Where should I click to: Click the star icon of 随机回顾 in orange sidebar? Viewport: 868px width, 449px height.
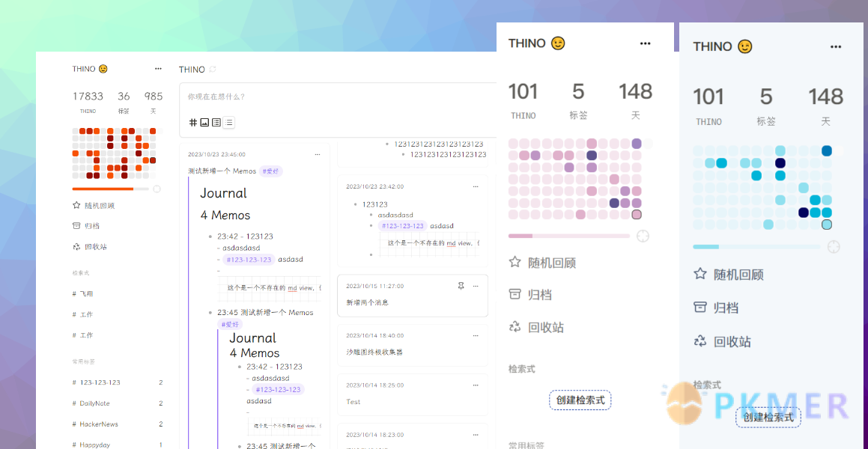[76, 205]
